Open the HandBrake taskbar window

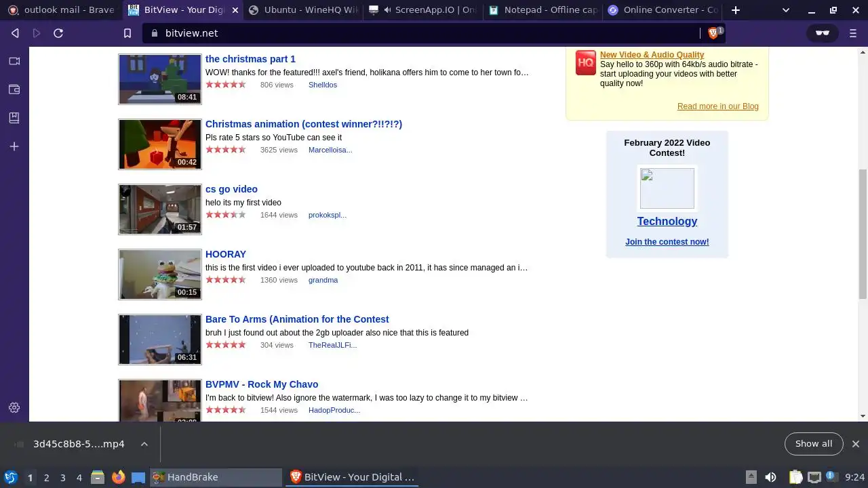coord(215,477)
